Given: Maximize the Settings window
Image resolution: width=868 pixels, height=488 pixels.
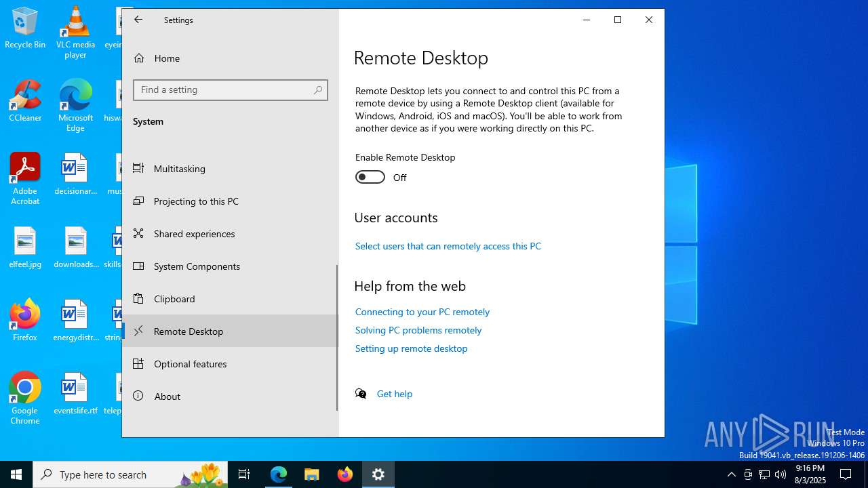Looking at the screenshot, I should coord(618,20).
